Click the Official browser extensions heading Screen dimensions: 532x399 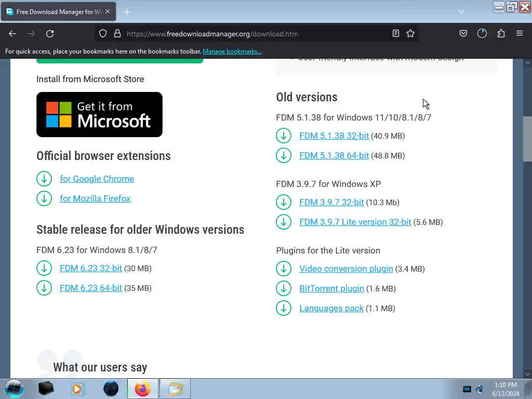coord(103,156)
